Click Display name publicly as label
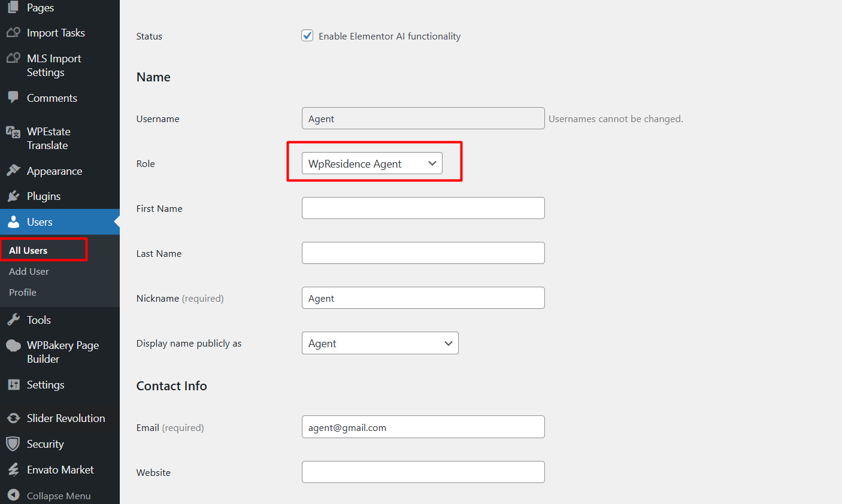 (189, 343)
